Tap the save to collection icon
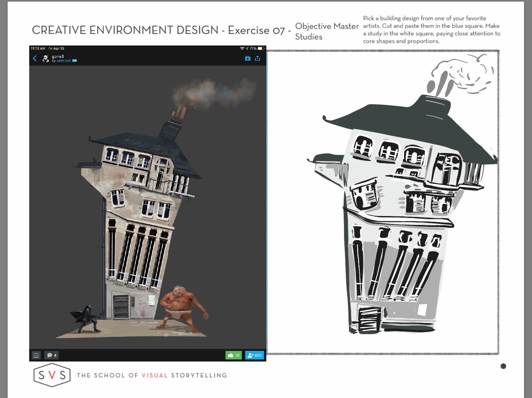Image resolution: width=532 pixels, height=398 pixels. (x=248, y=58)
